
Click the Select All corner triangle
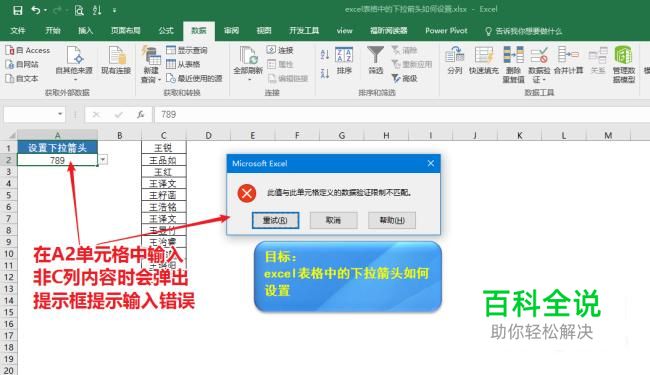point(11,135)
